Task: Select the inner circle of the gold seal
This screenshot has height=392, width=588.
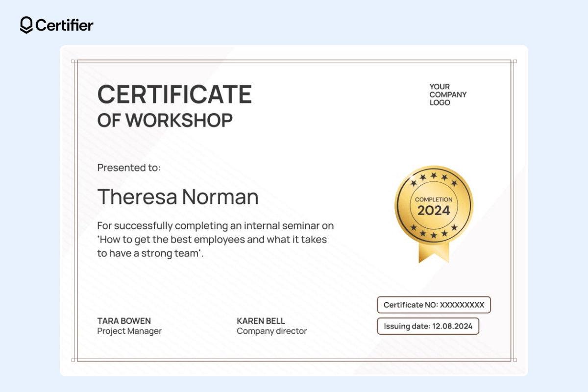Action: pyautogui.click(x=433, y=205)
